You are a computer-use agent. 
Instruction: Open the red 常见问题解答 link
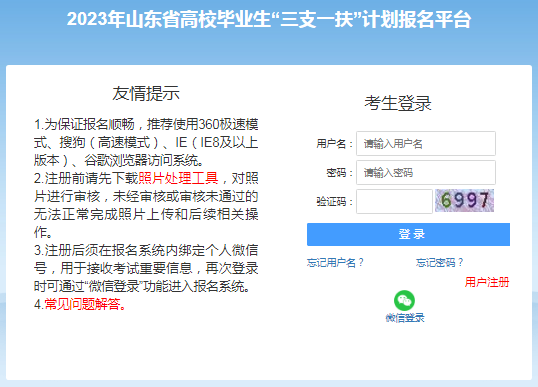pyautogui.click(x=85, y=304)
